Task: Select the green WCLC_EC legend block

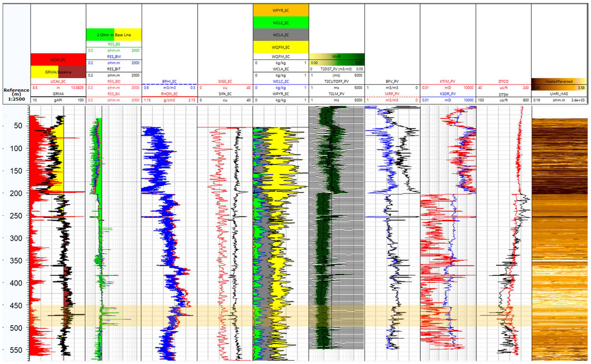Action: (x=281, y=23)
